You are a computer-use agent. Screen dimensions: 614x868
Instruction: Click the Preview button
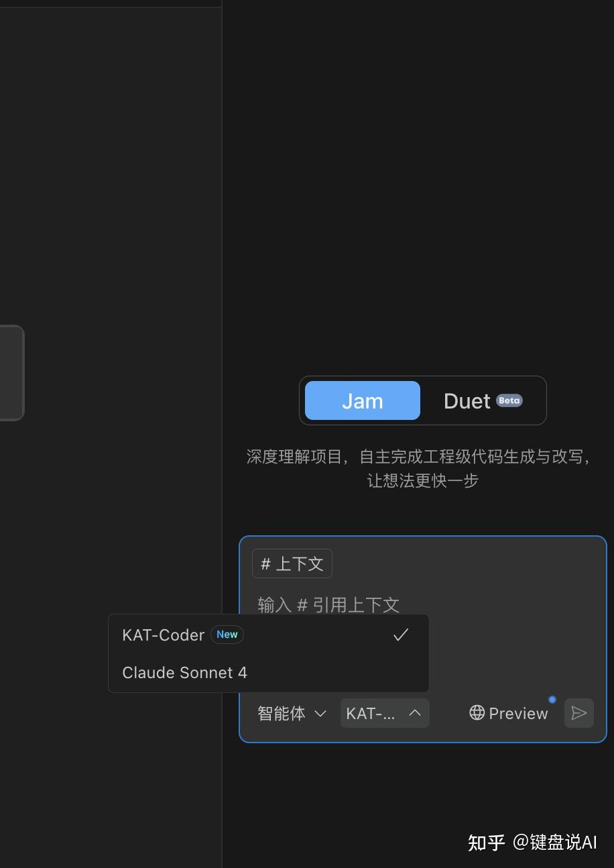point(507,713)
